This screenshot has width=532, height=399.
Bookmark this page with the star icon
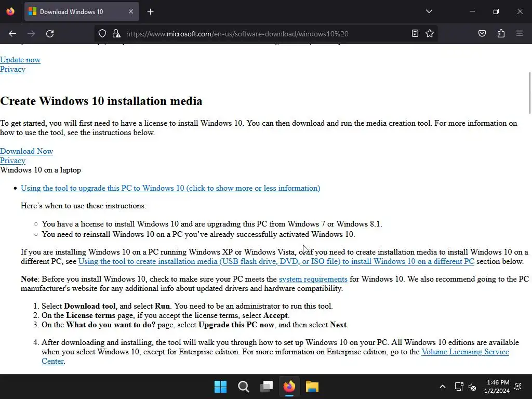[x=430, y=33]
